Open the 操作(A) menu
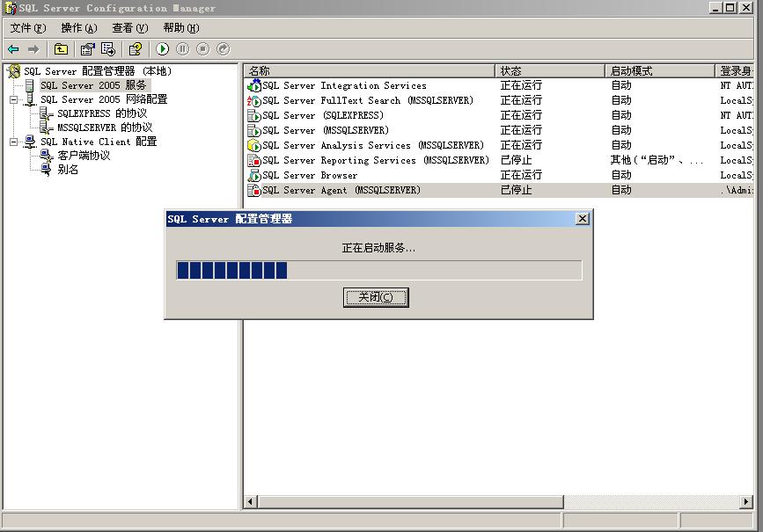 tap(78, 28)
